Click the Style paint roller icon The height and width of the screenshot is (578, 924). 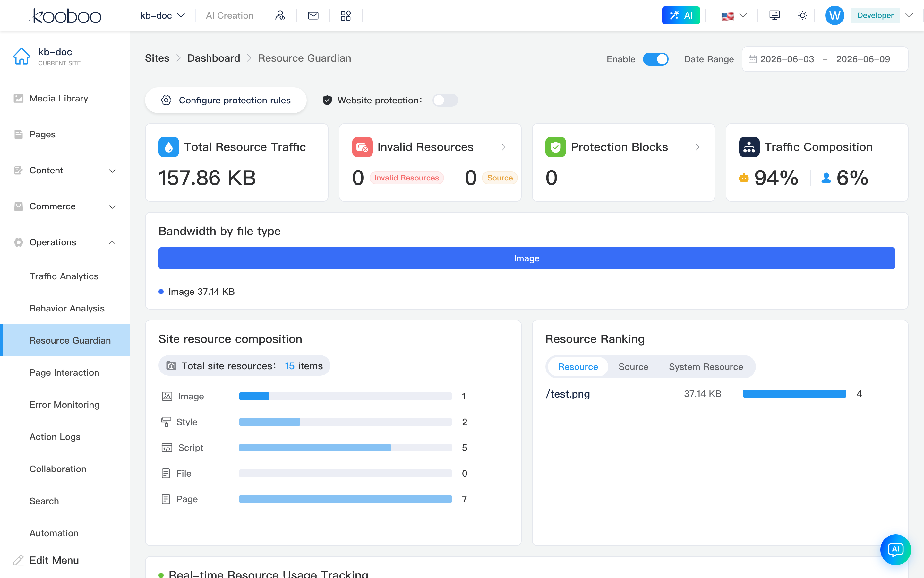166,422
